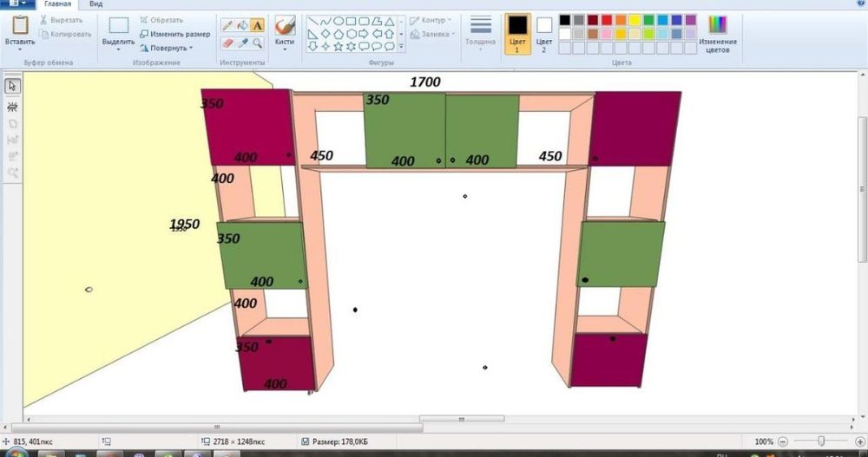Select the Pencil tool
The height and width of the screenshot is (457, 868).
pyautogui.click(x=227, y=25)
